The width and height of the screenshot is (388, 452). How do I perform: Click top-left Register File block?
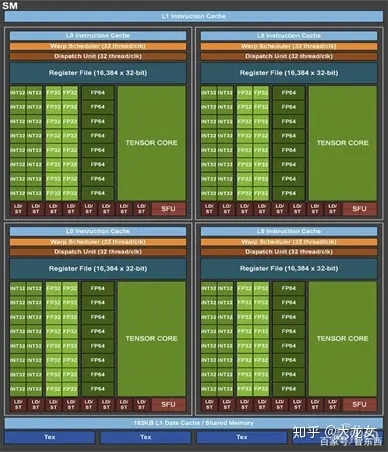(x=98, y=73)
